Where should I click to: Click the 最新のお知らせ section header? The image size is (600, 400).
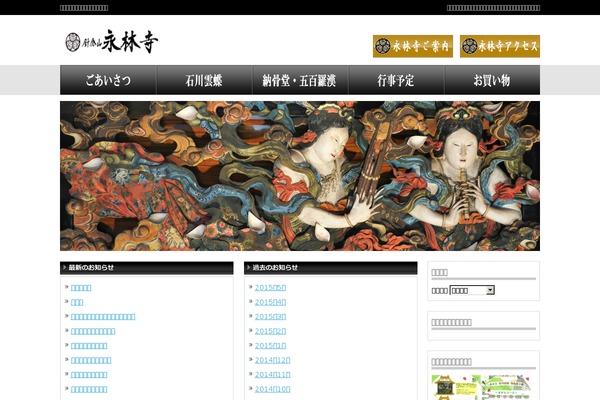147,268
